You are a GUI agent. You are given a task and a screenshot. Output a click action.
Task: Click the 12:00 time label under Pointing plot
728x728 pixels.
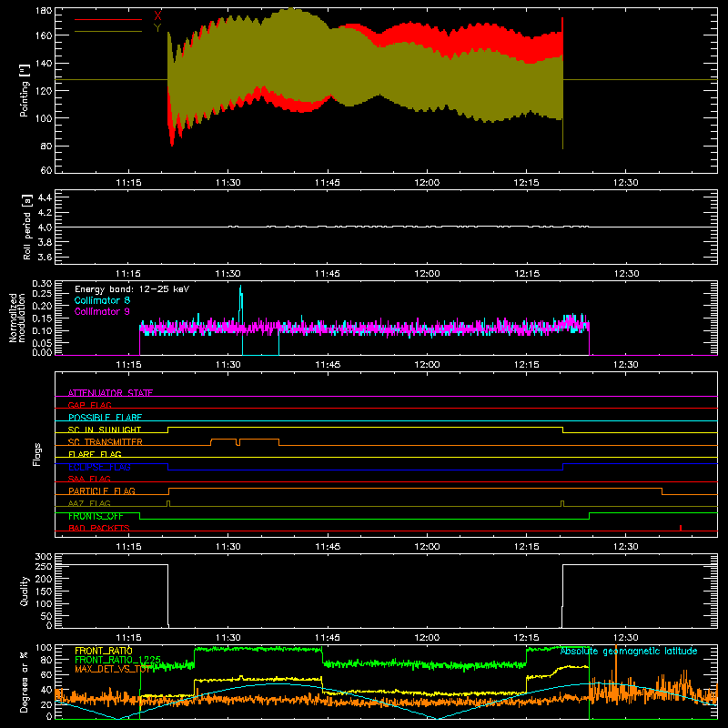point(427,183)
